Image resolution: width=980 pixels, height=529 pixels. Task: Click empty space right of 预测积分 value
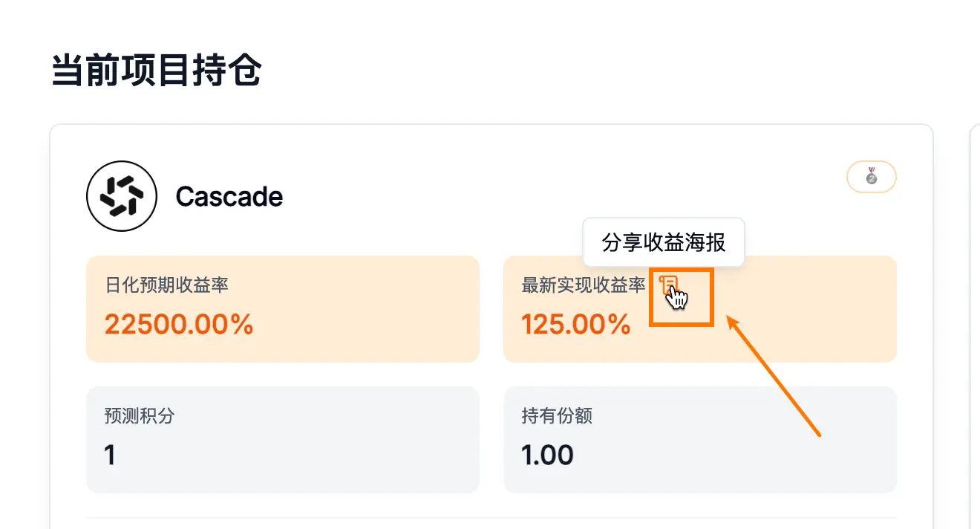click(297, 455)
